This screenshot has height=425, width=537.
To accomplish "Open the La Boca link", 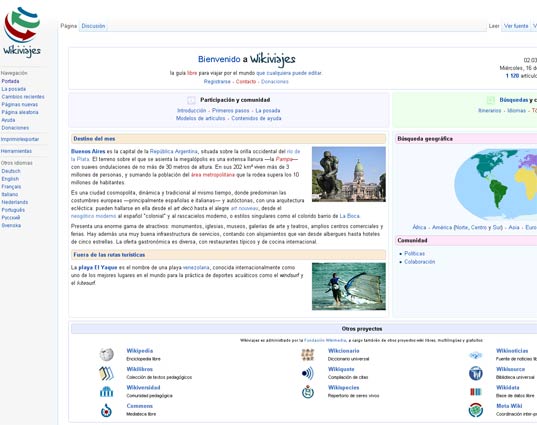I will click(x=349, y=216).
